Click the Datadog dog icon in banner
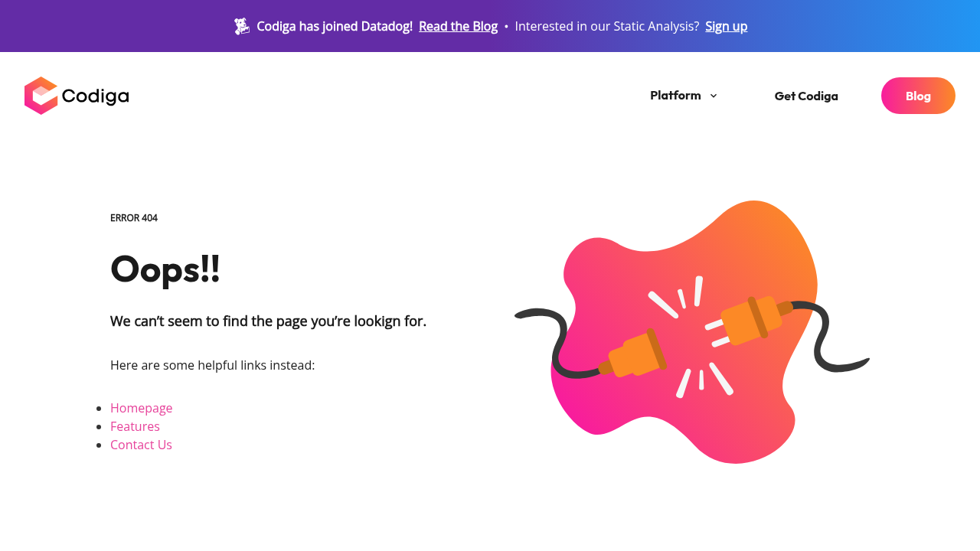This screenshot has height=551, width=980. click(x=242, y=26)
